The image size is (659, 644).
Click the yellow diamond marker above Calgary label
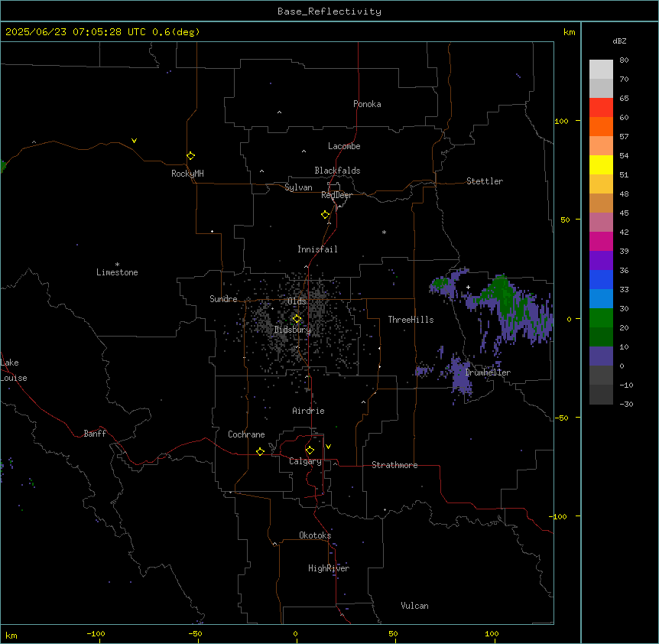[310, 450]
